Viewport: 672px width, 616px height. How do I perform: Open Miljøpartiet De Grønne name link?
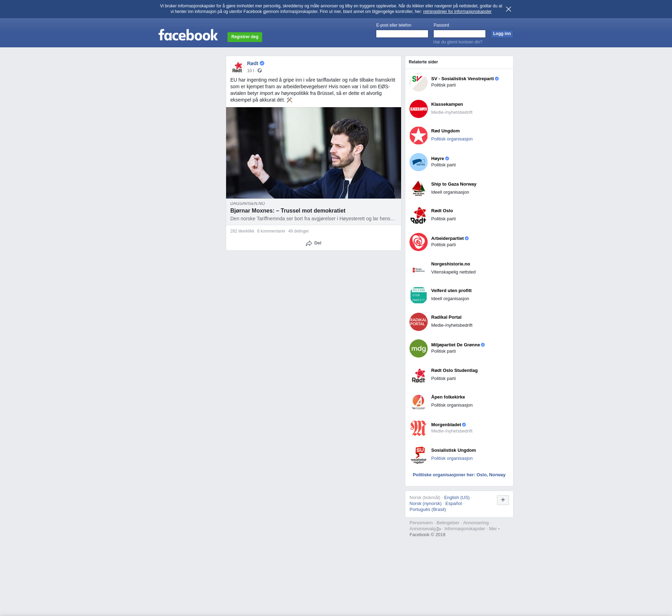point(455,345)
